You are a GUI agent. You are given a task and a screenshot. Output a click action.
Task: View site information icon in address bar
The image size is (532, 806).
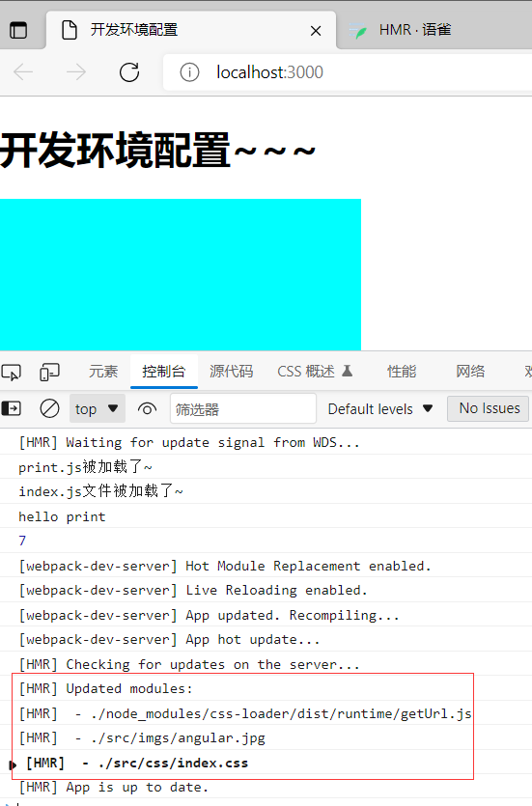189,72
